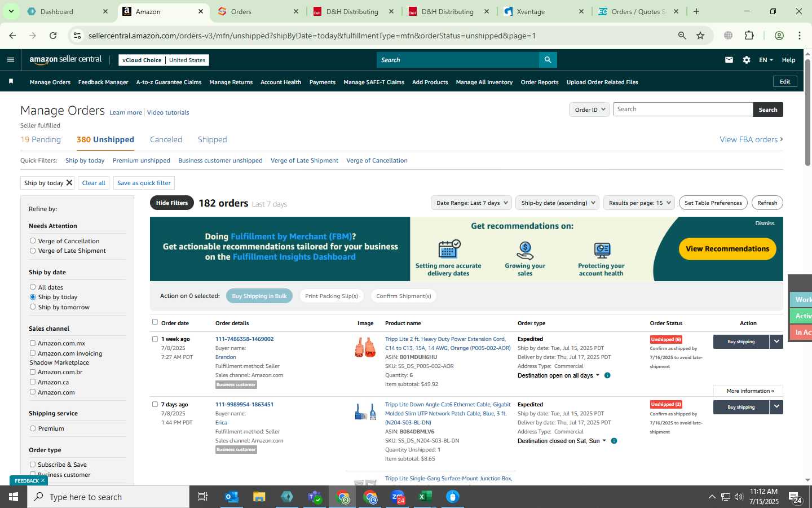
Task: Click the zoom magnifier icon in address bar
Action: (x=682, y=36)
